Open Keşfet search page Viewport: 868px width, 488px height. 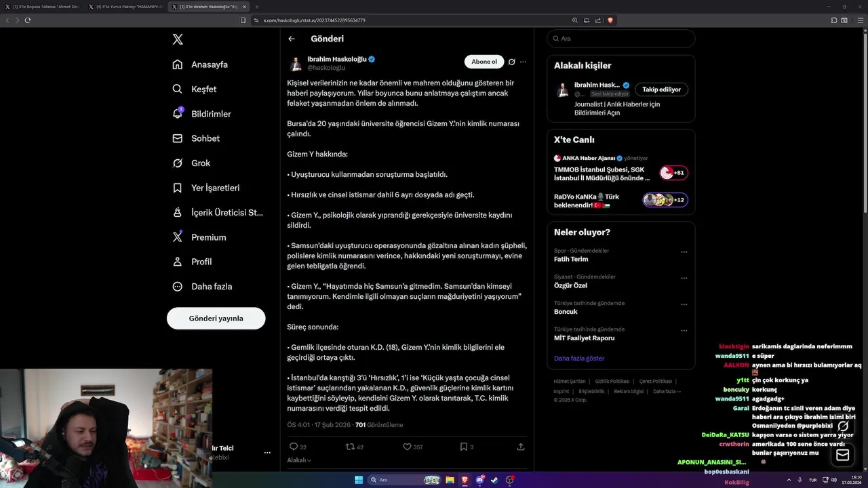[x=194, y=89]
